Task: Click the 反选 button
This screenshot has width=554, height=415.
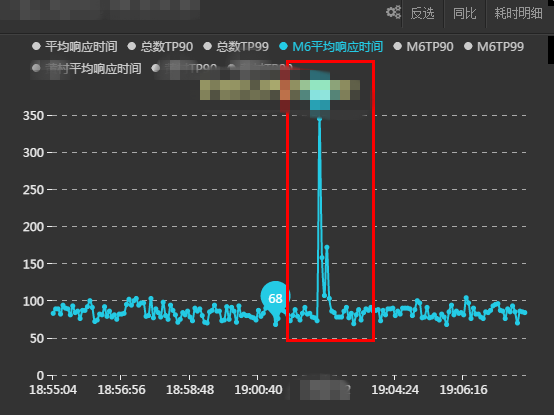Action: click(x=422, y=13)
